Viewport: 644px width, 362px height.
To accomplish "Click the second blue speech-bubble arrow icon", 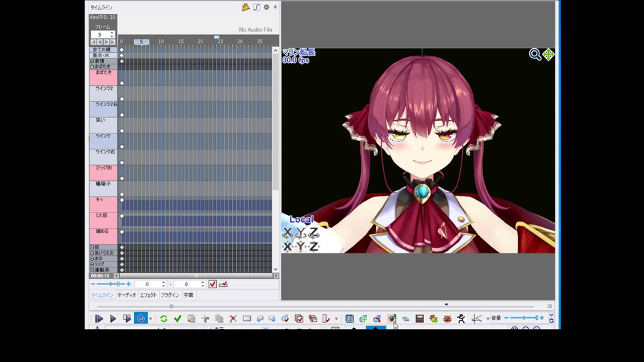I will (272, 318).
